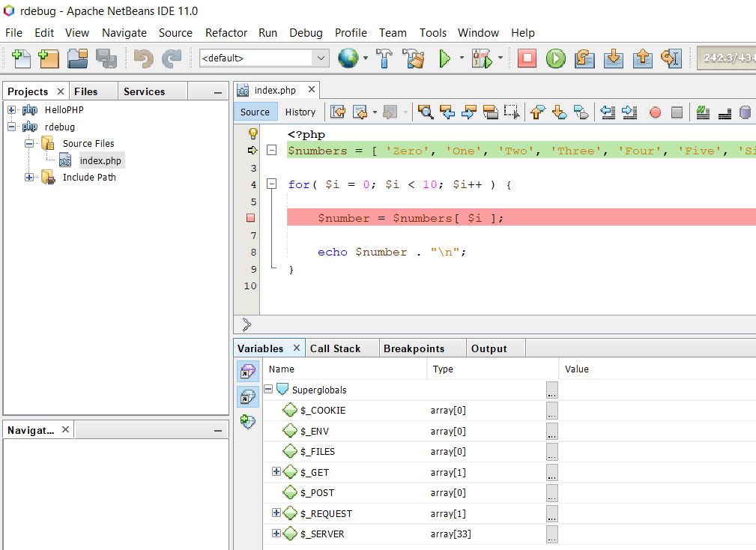Collapse the Source Files folder
756x550 pixels.
(29, 143)
